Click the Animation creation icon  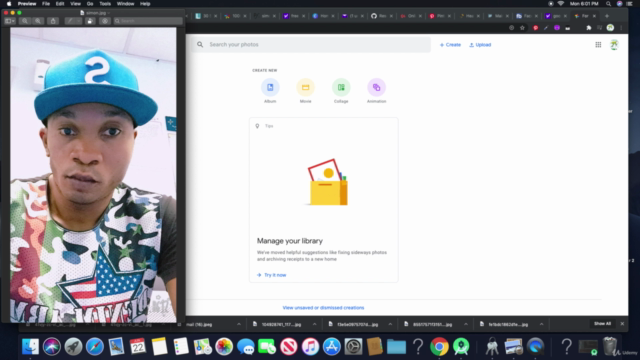point(376,87)
